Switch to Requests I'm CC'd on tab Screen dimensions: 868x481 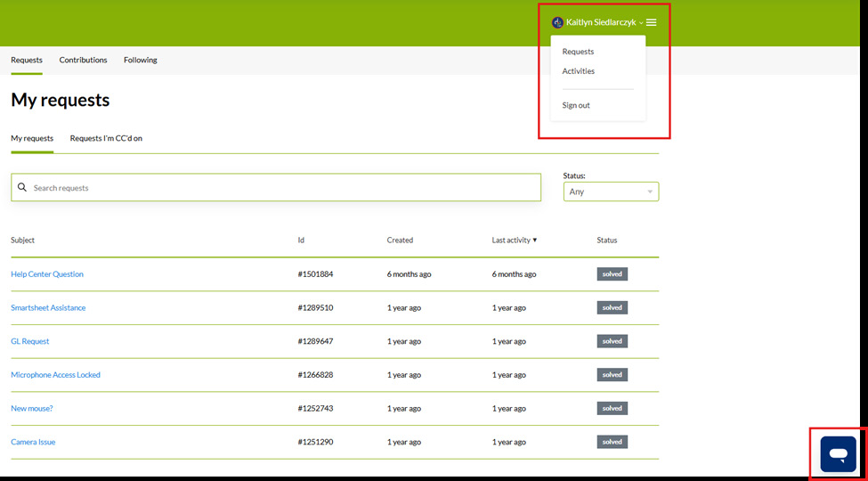[x=106, y=139]
